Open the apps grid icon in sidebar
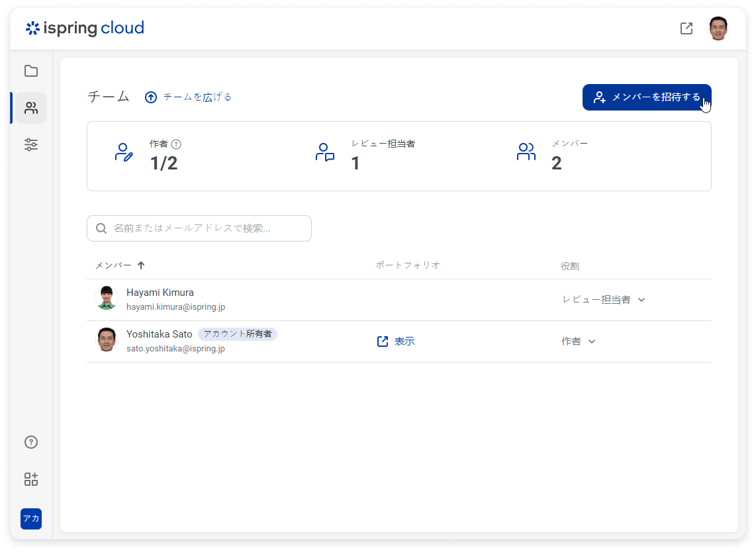 (31, 479)
